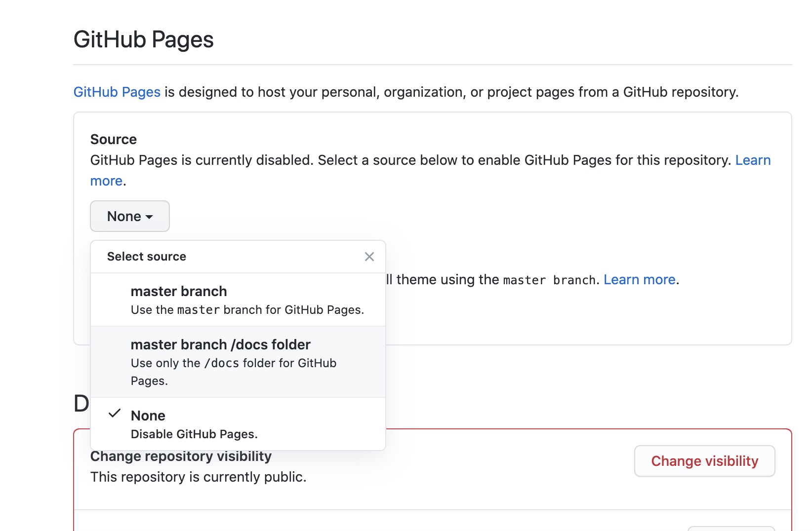Image resolution: width=812 pixels, height=531 pixels.
Task: Collapse the source dropdown by reselecting None
Action: (148, 416)
